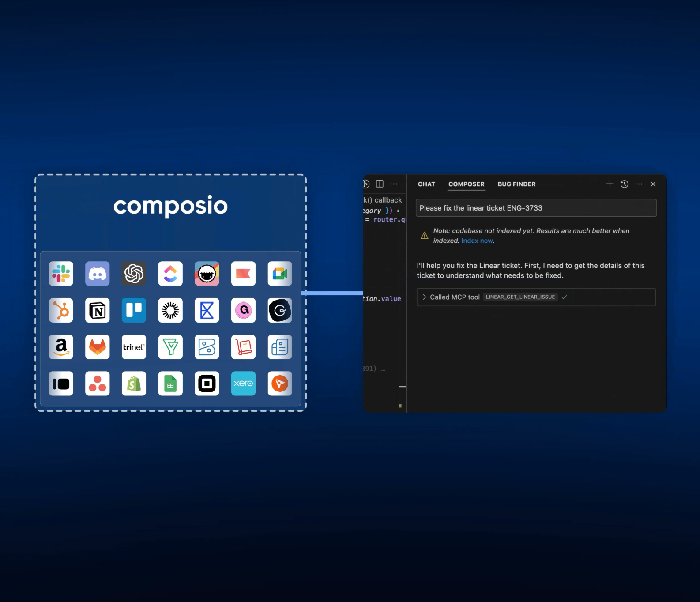Switch to the CHAT tab
The height and width of the screenshot is (602, 700).
pos(426,184)
